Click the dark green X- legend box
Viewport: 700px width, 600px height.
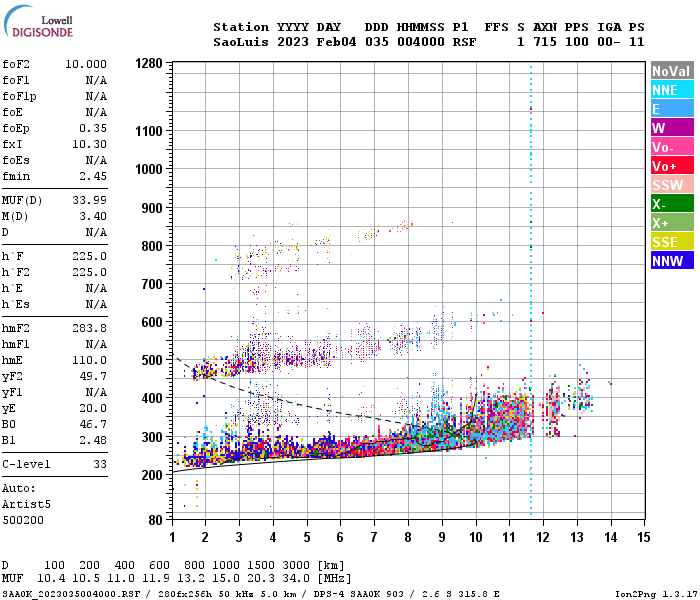(x=672, y=204)
